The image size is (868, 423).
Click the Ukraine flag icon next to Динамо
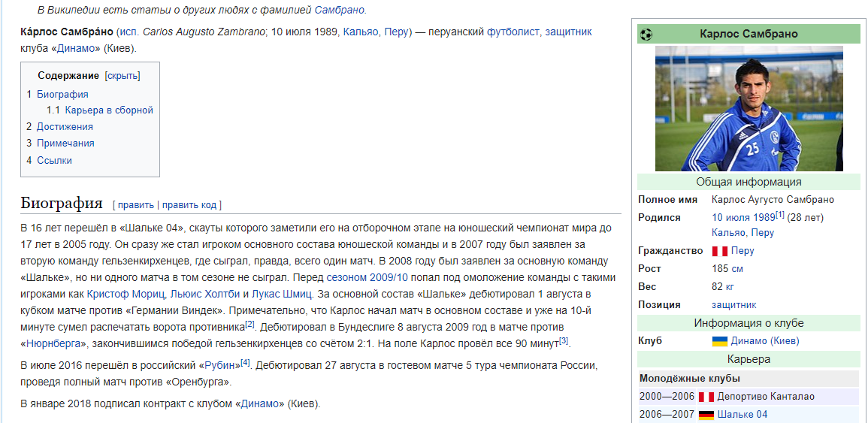pos(719,341)
